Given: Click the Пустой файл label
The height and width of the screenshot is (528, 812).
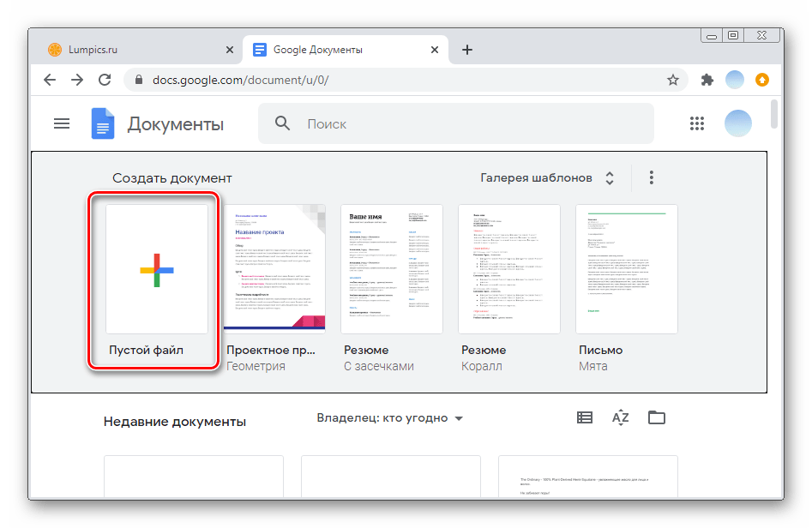Looking at the screenshot, I should [146, 350].
